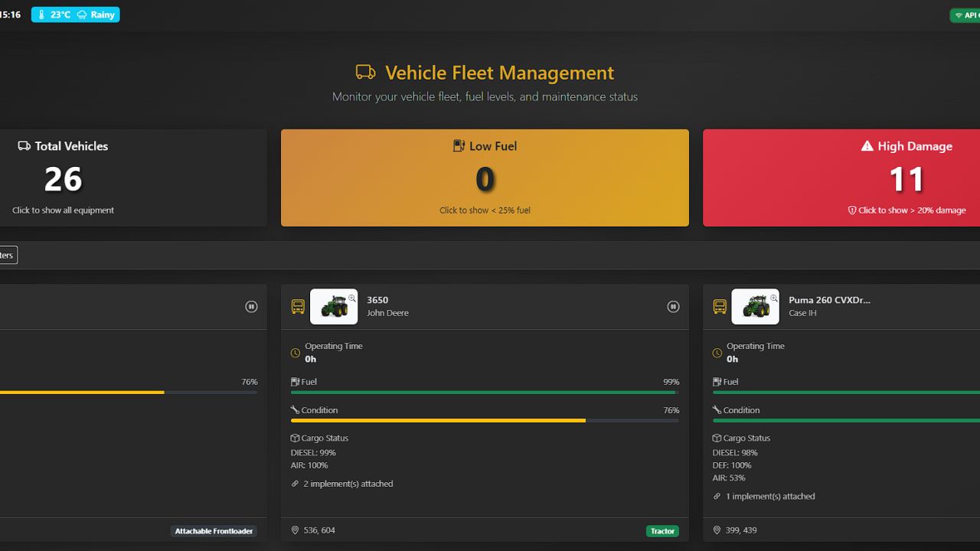This screenshot has height=551, width=980.
Task: Click the pause icon on the 3650 card
Action: coord(673,307)
